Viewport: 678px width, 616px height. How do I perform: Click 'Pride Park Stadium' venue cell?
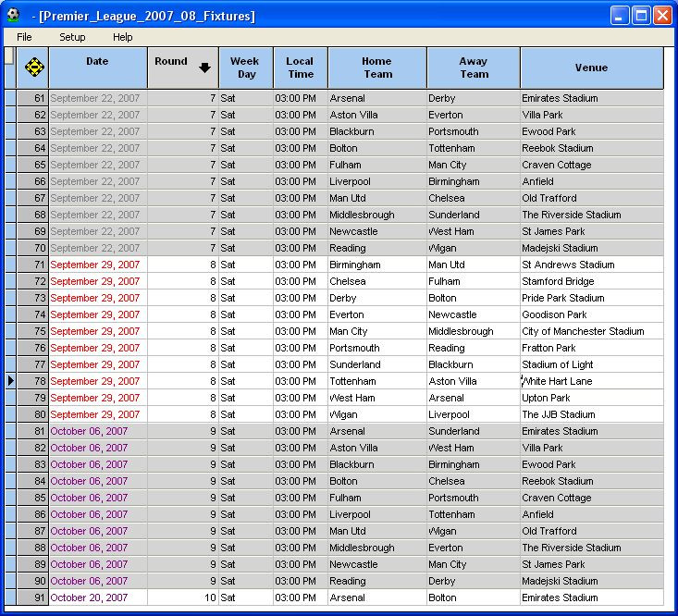592,298
